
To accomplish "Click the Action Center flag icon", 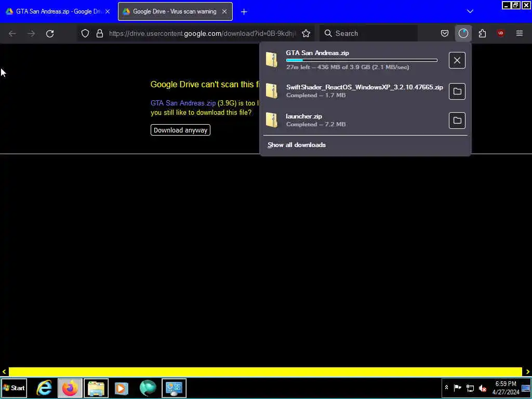I will (x=457, y=388).
